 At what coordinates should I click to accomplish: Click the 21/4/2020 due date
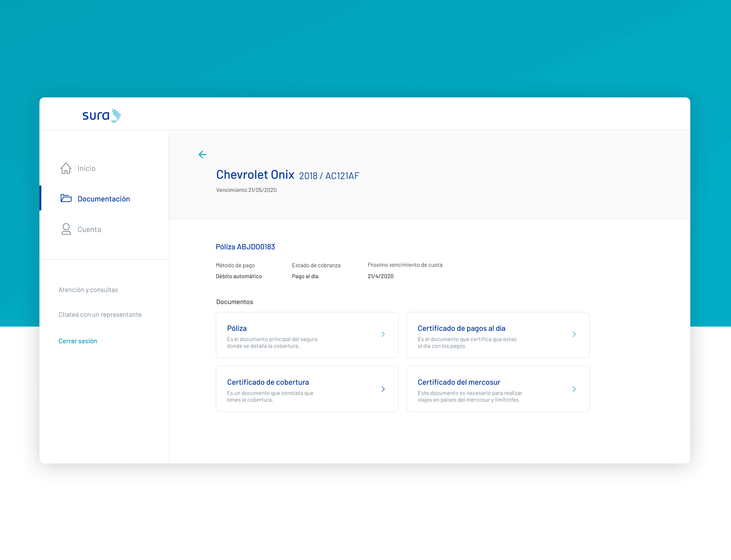(x=380, y=276)
